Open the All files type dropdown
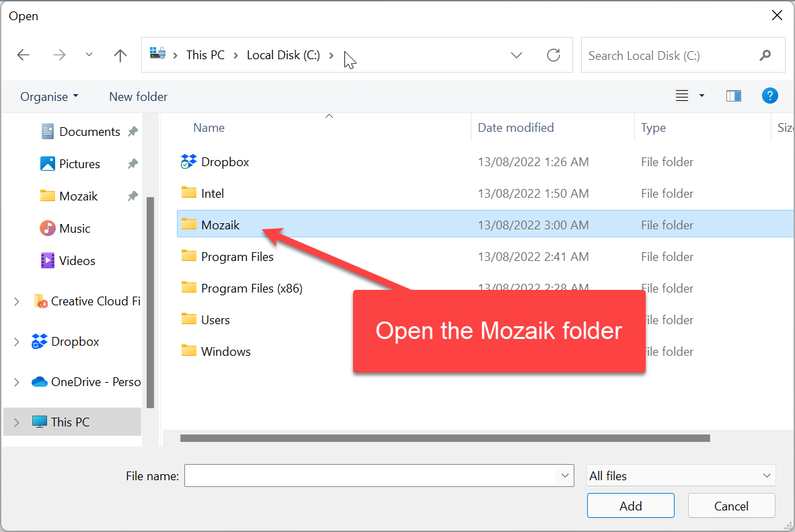This screenshot has height=532, width=795. [681, 476]
